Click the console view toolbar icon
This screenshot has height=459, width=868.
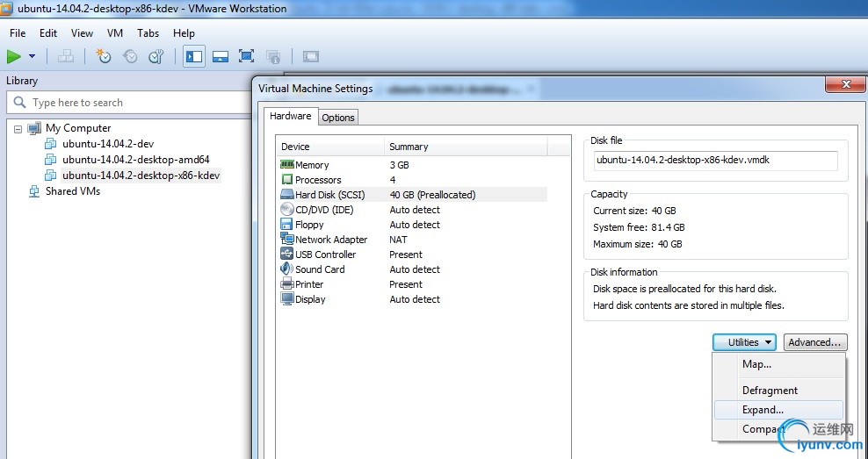coord(311,56)
